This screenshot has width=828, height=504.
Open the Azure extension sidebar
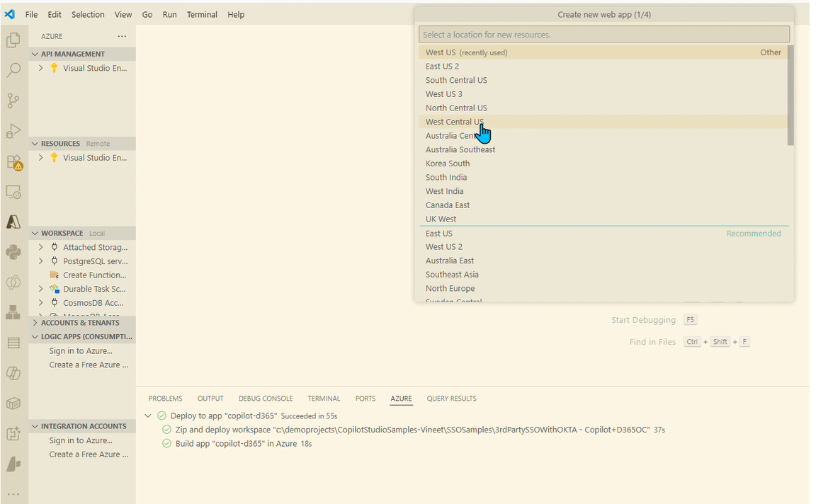coord(14,222)
